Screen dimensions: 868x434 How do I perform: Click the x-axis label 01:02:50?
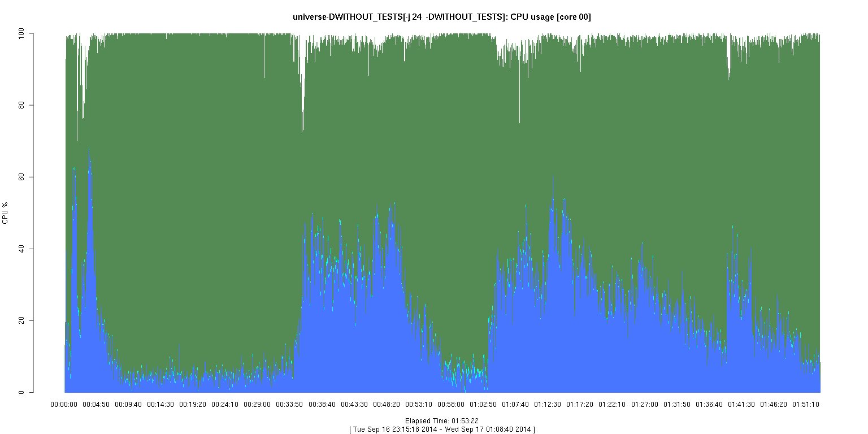[483, 405]
